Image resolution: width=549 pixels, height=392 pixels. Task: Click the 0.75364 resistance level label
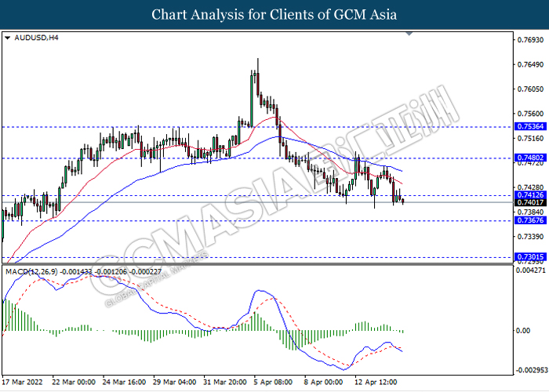(530, 126)
